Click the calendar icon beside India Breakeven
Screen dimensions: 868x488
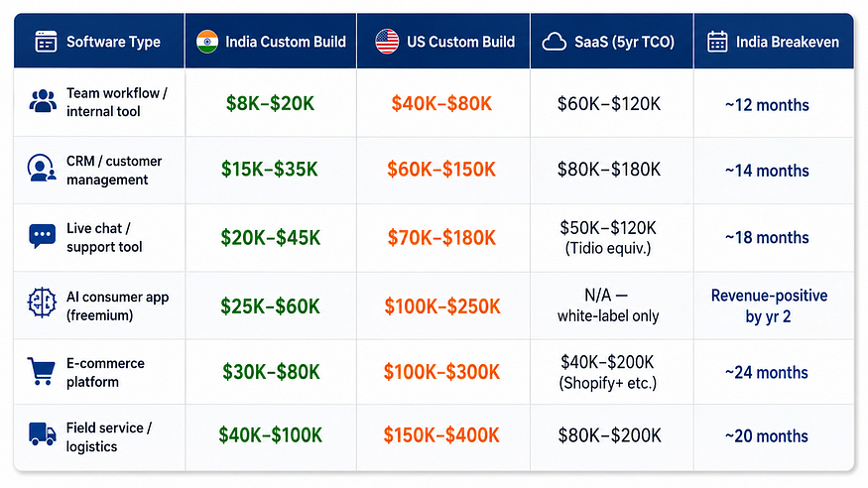[717, 42]
